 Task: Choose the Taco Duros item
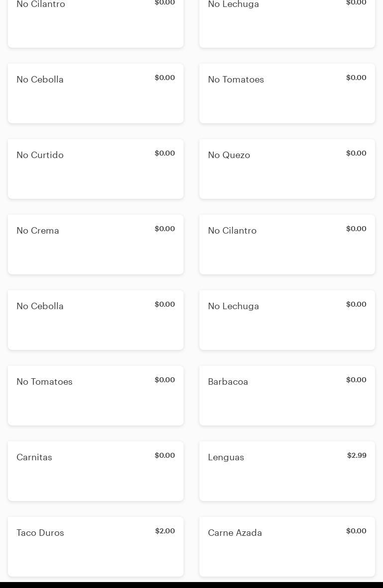tap(96, 547)
